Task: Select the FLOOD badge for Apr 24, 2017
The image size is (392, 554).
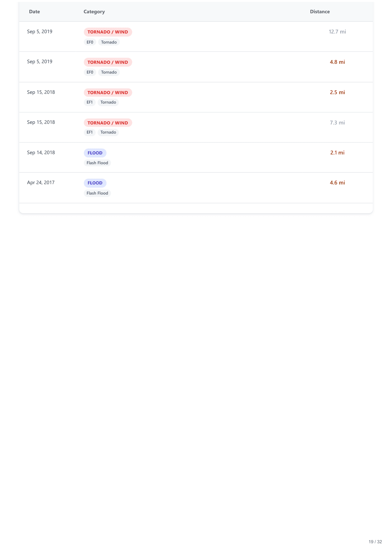Action: (x=95, y=183)
